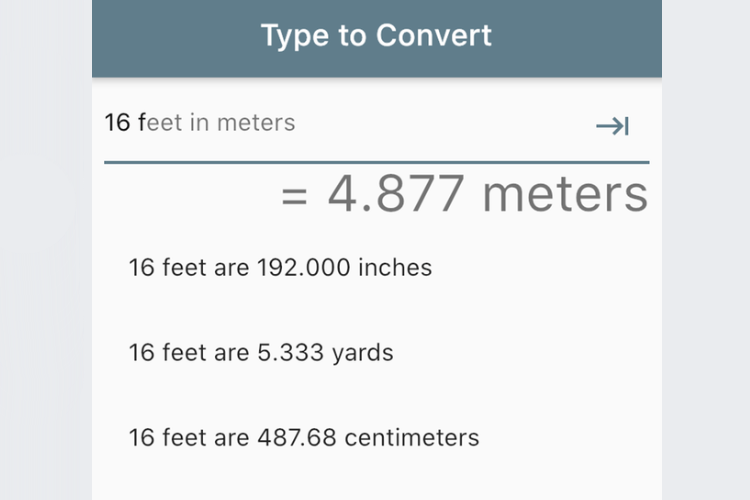Click the '487.68' value in the list

(x=297, y=438)
